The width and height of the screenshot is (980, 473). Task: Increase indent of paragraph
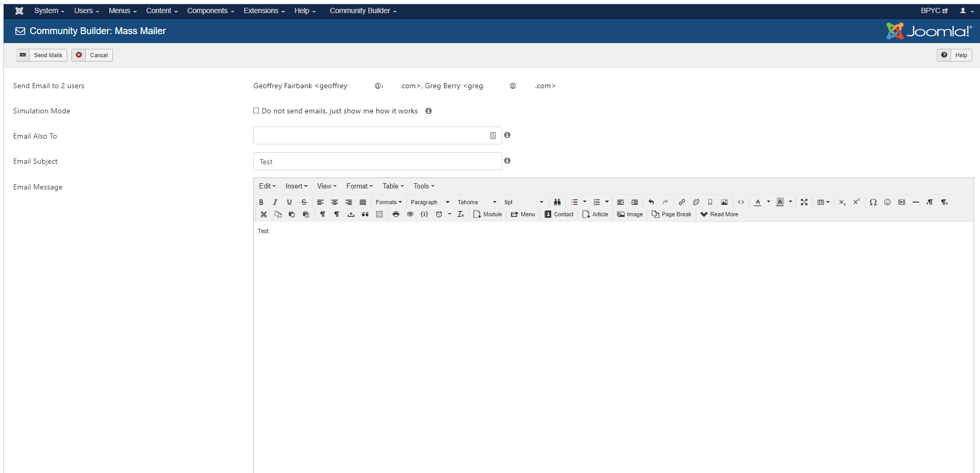pos(635,202)
